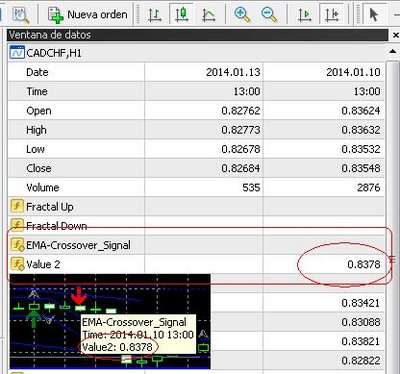Toggle the auto scroll chart icon
Viewport: 400px width, 374px height.
click(304, 15)
